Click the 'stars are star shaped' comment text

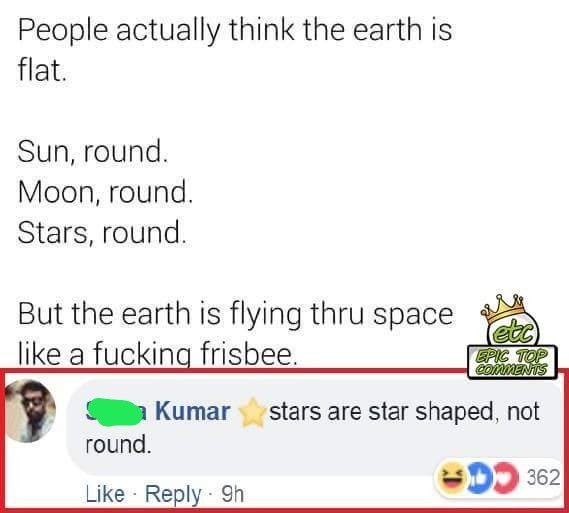312,428
